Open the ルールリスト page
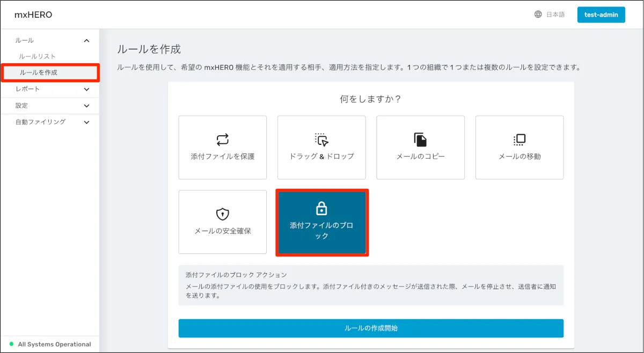 (37, 56)
